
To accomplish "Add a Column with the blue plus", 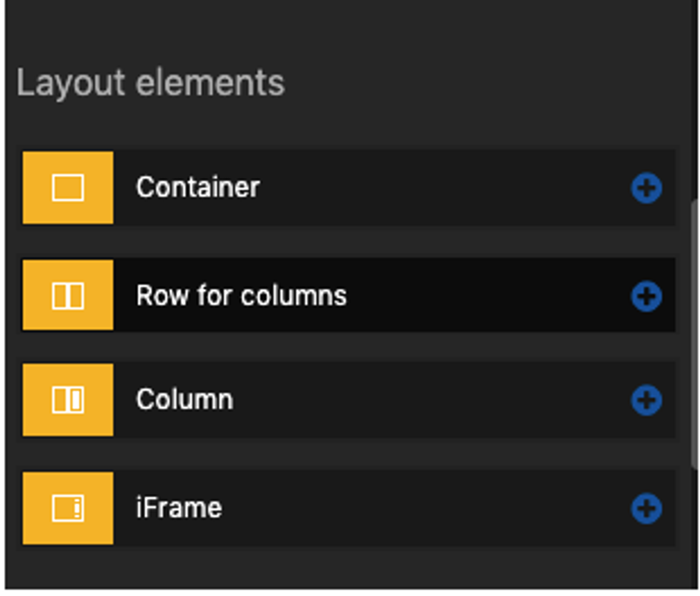I will pyautogui.click(x=646, y=400).
